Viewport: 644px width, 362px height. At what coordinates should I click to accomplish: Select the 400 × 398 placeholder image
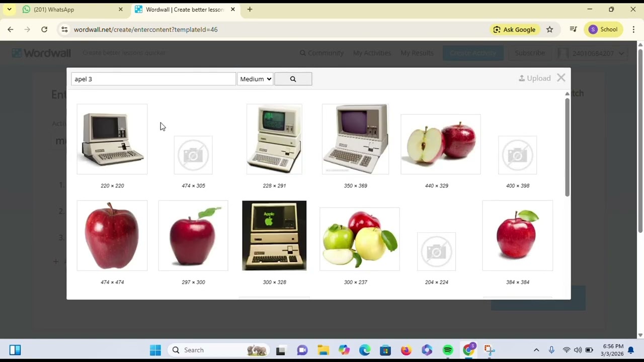[x=518, y=155]
